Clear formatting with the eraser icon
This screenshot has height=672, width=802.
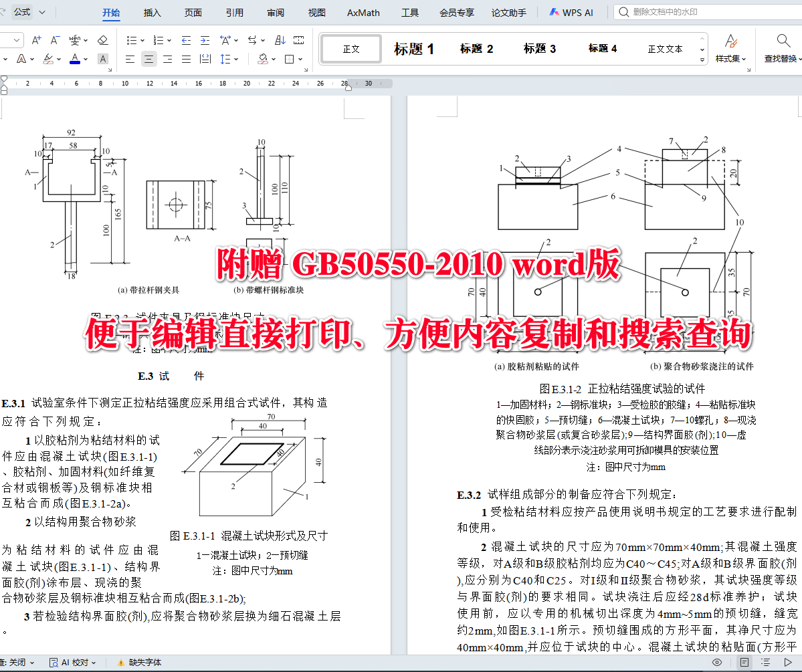pyautogui.click(x=103, y=40)
